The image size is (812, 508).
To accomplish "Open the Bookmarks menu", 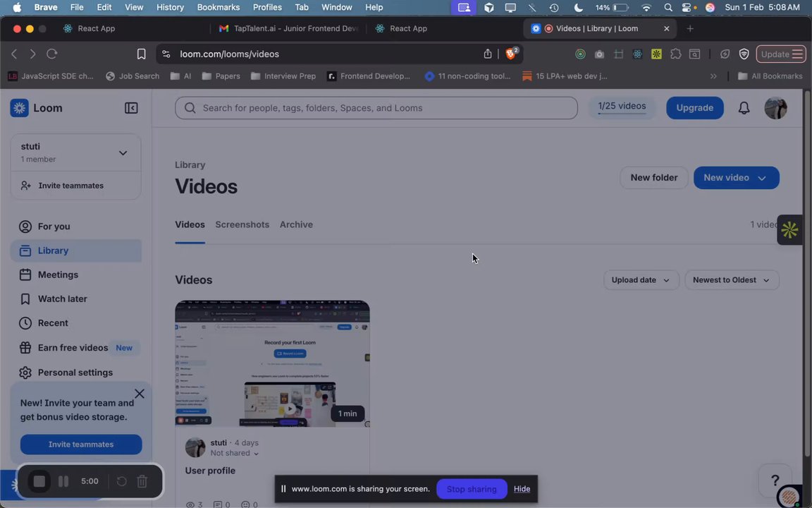I will [x=218, y=7].
